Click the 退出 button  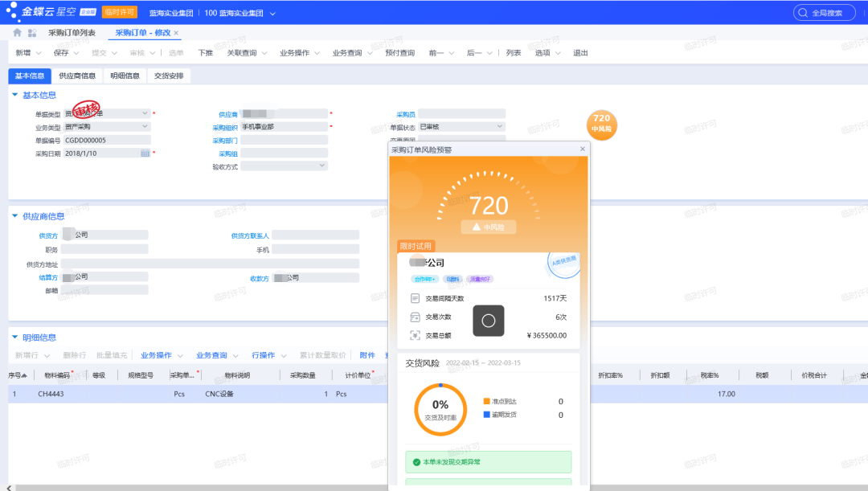point(581,52)
